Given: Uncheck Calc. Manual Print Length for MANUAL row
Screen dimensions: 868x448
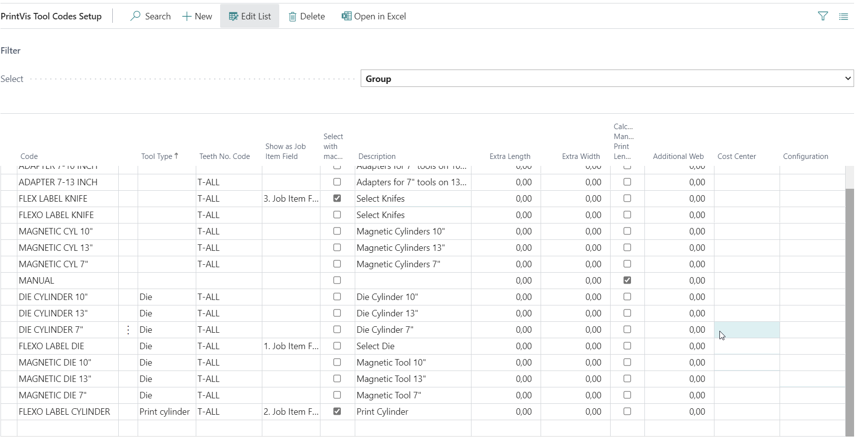Looking at the screenshot, I should [x=628, y=280].
